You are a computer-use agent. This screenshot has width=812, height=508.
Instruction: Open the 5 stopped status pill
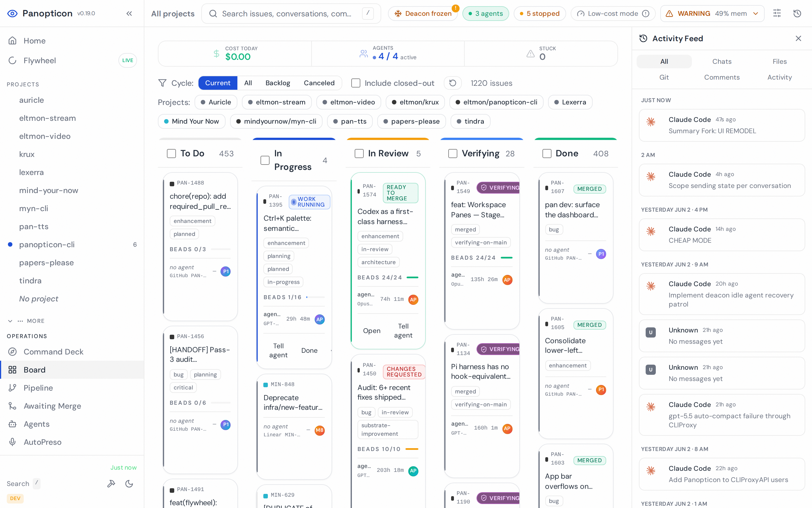[x=540, y=14]
